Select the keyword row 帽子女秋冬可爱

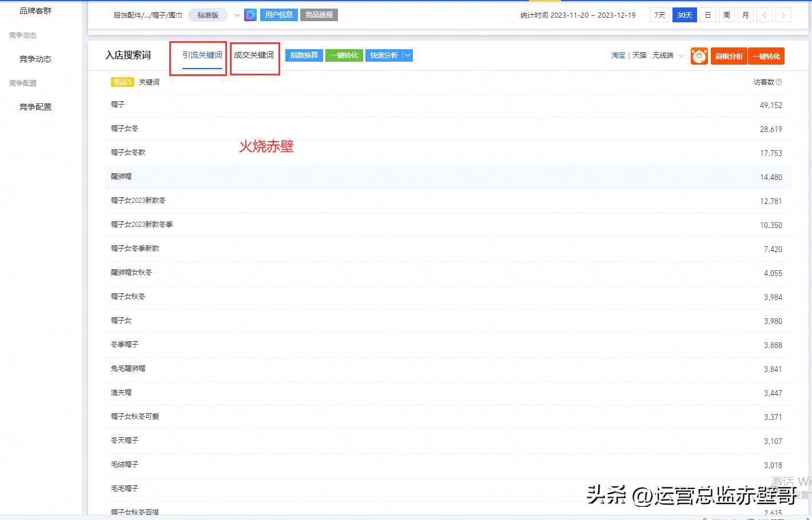pyautogui.click(x=448, y=417)
